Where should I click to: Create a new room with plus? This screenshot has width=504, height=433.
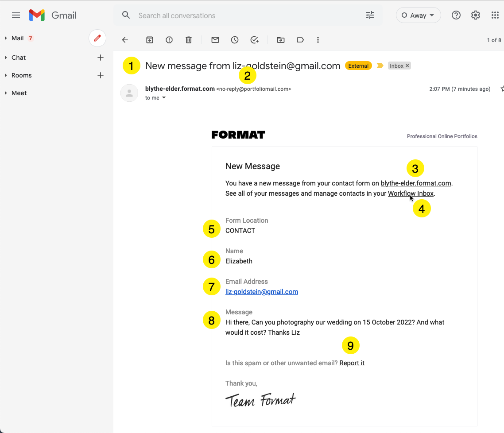(100, 75)
